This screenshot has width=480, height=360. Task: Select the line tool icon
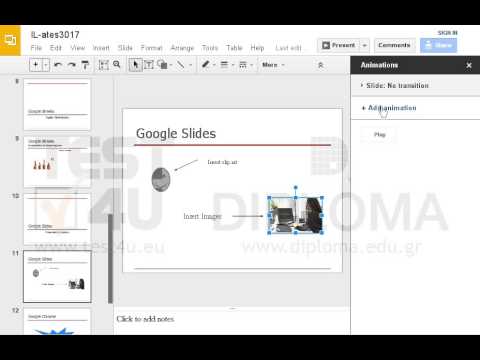click(181, 64)
